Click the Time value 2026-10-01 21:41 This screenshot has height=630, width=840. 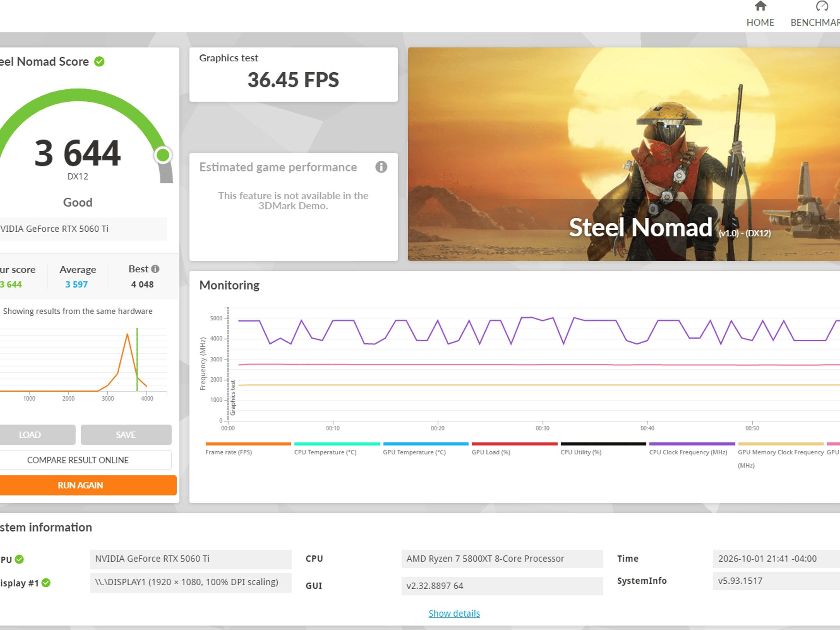point(776,559)
